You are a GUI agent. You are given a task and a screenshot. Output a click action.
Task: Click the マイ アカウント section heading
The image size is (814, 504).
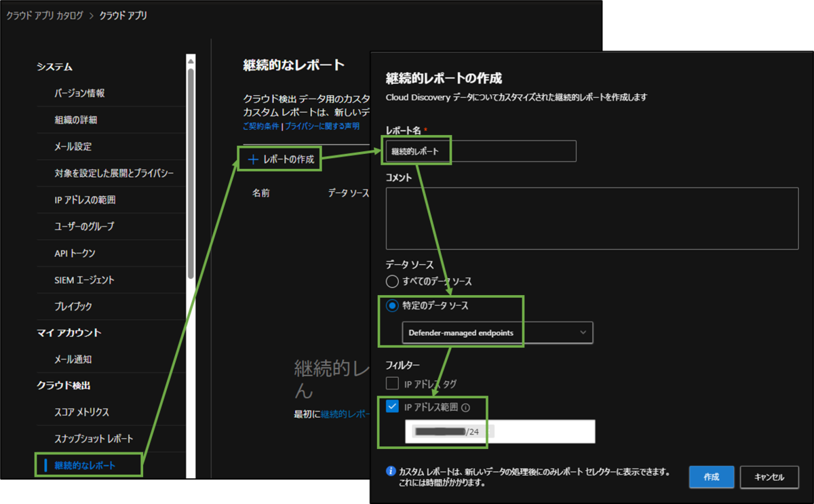coord(69,332)
